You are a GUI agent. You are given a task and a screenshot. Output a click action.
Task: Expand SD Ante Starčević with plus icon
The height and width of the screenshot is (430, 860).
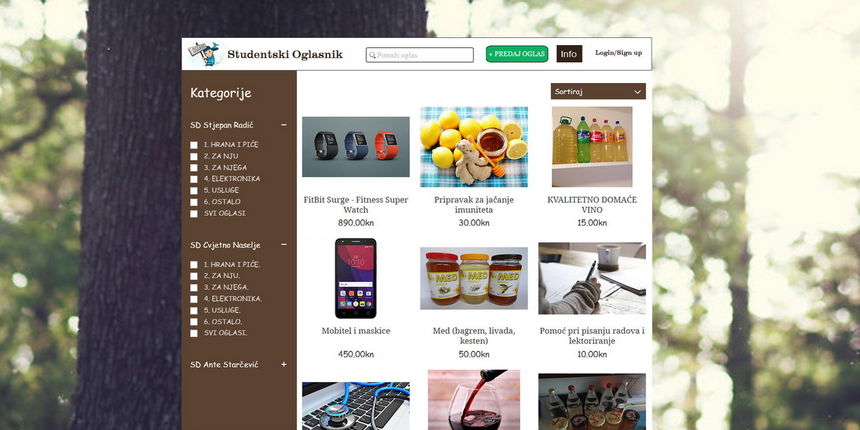pos(284,364)
